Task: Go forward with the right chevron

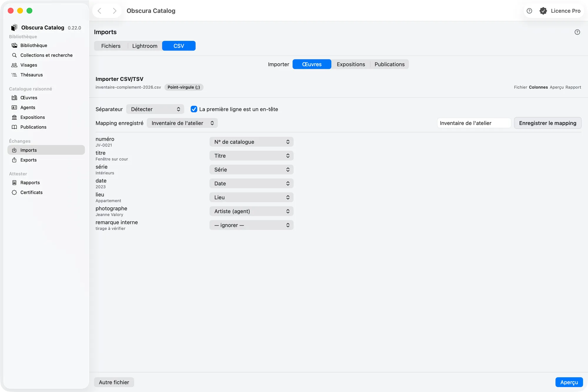Action: [x=115, y=11]
